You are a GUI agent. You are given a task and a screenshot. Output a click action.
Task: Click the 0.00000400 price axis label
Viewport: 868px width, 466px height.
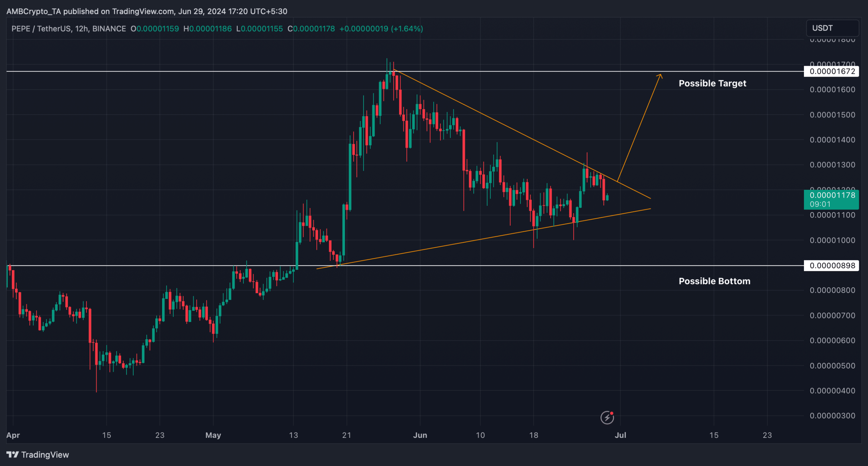[832, 390]
